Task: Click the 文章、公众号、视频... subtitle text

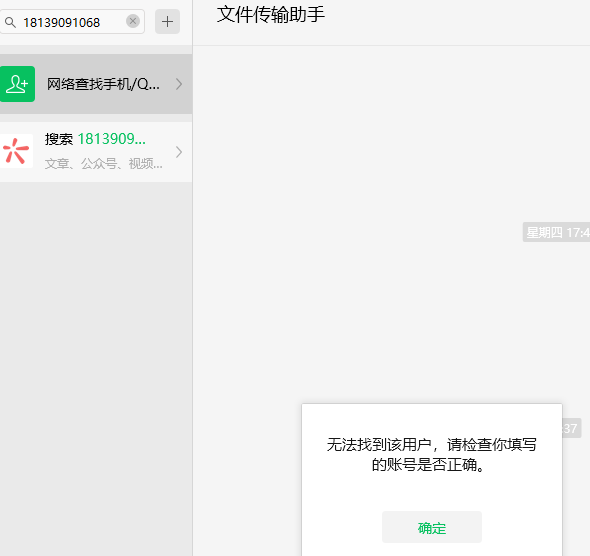Action: tap(103, 164)
